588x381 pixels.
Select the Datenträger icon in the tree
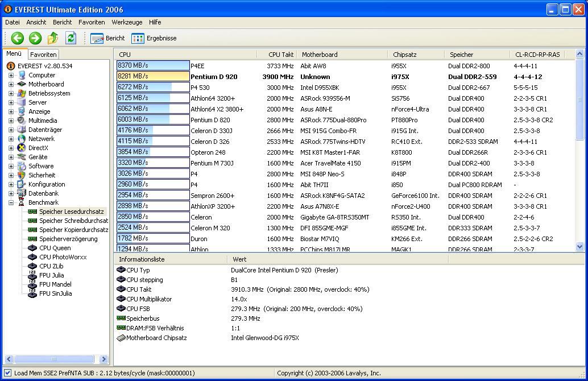click(22, 130)
